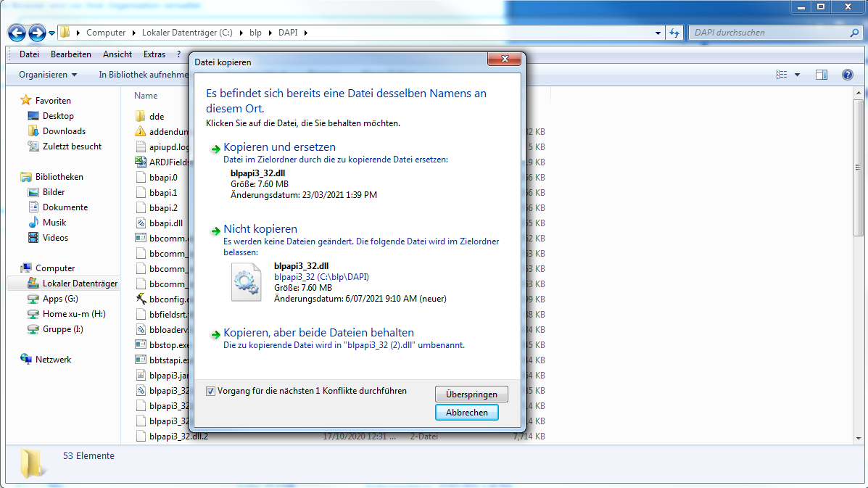Open the Apps (G:) network drive

pos(53,299)
